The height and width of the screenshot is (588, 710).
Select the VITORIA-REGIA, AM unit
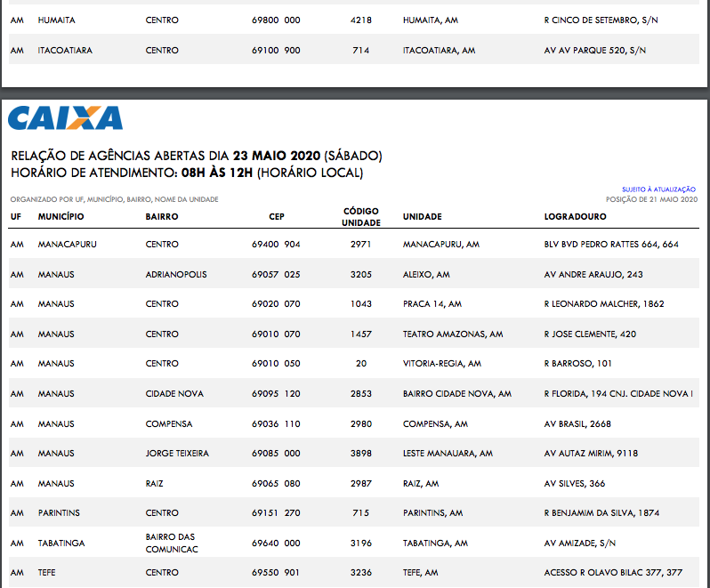click(x=442, y=364)
